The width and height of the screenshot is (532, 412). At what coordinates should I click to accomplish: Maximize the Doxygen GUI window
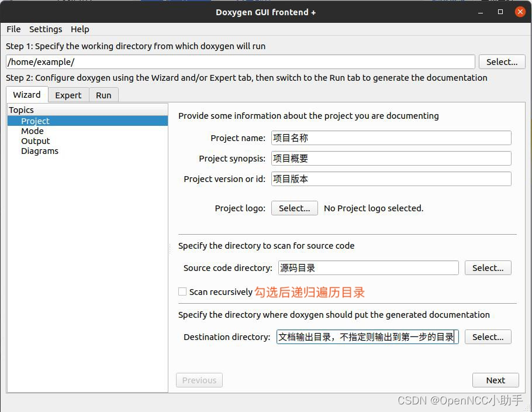[500, 12]
